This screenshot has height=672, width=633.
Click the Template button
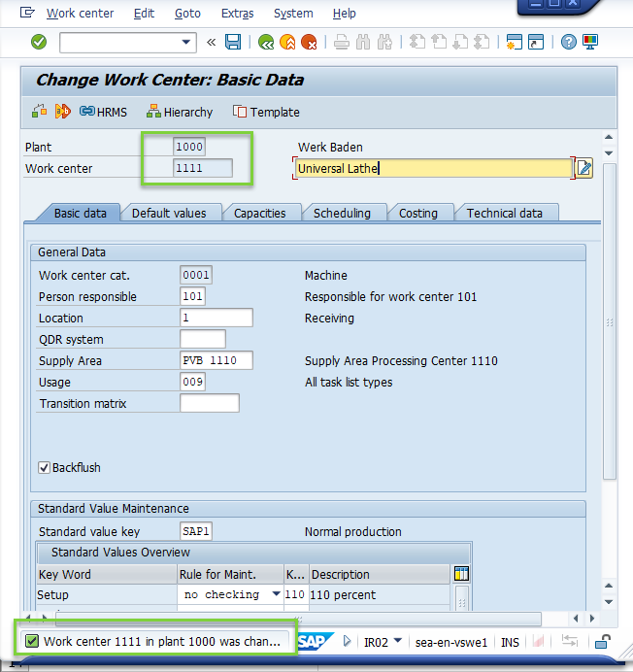click(266, 112)
